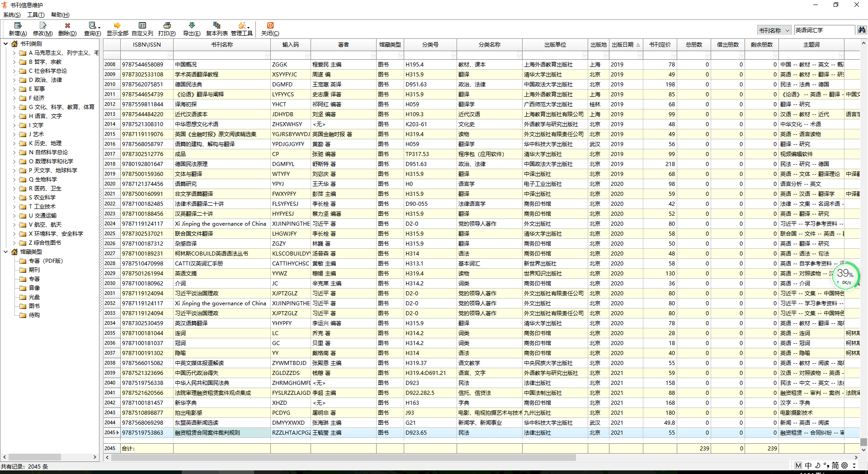Screen dimensions: 868x474
Task: Click the 导出(E) export icon
Action: click(x=192, y=26)
